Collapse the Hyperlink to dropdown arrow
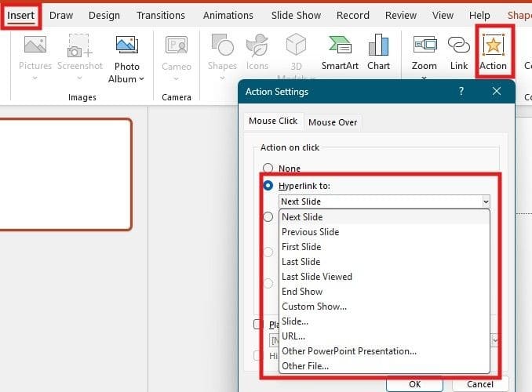532x392 pixels. (x=486, y=201)
